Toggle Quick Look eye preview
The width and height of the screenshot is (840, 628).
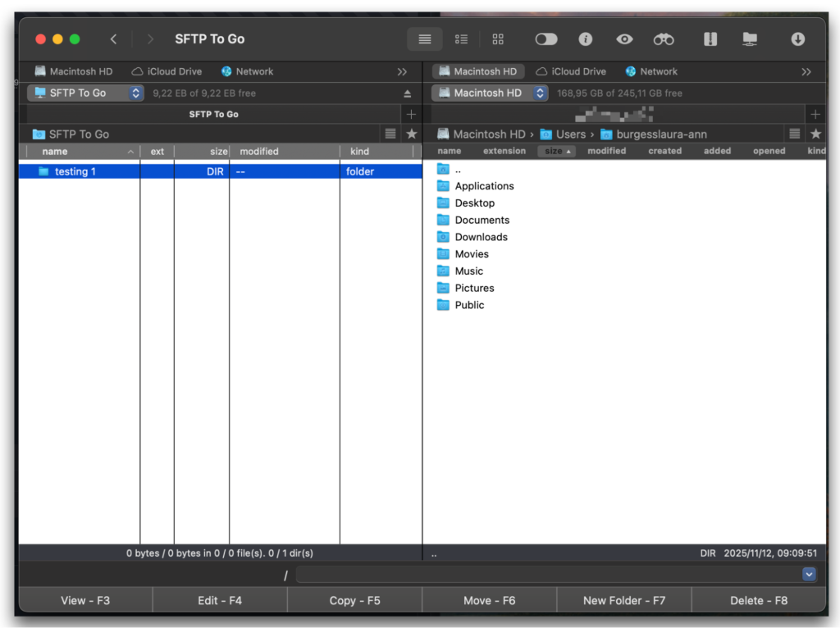point(625,39)
